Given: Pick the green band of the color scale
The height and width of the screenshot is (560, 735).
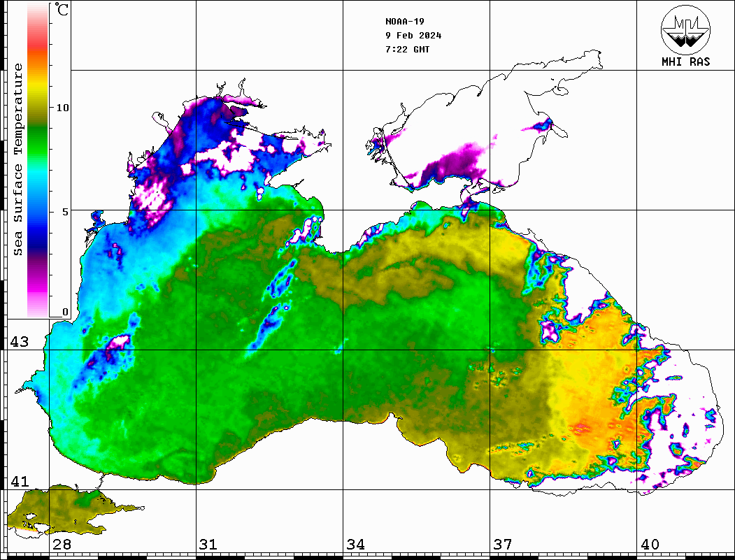Looking at the screenshot, I should [x=38, y=141].
